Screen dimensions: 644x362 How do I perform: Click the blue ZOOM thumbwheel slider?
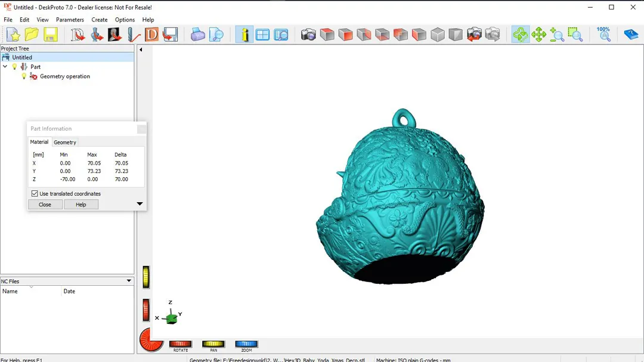(246, 344)
